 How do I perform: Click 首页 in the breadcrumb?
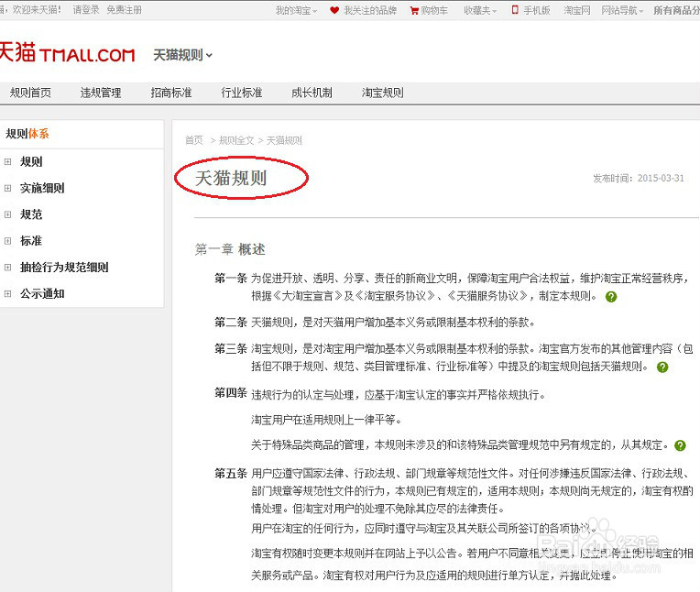click(x=194, y=140)
